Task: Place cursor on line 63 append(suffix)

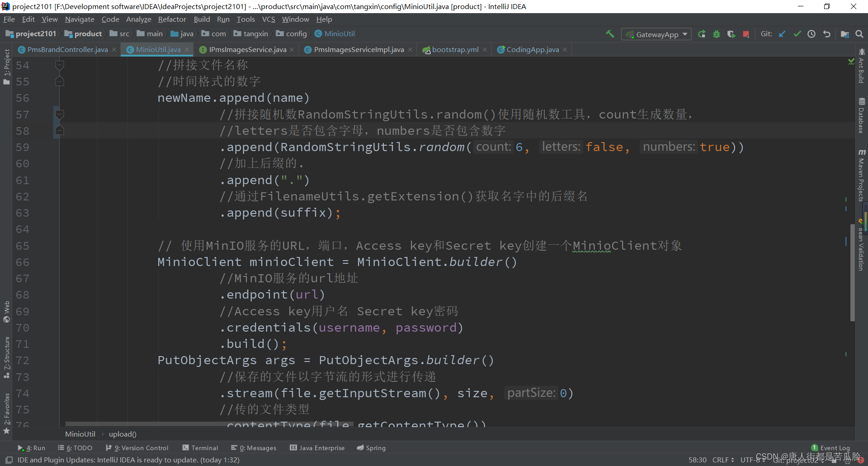Action: coord(280,213)
